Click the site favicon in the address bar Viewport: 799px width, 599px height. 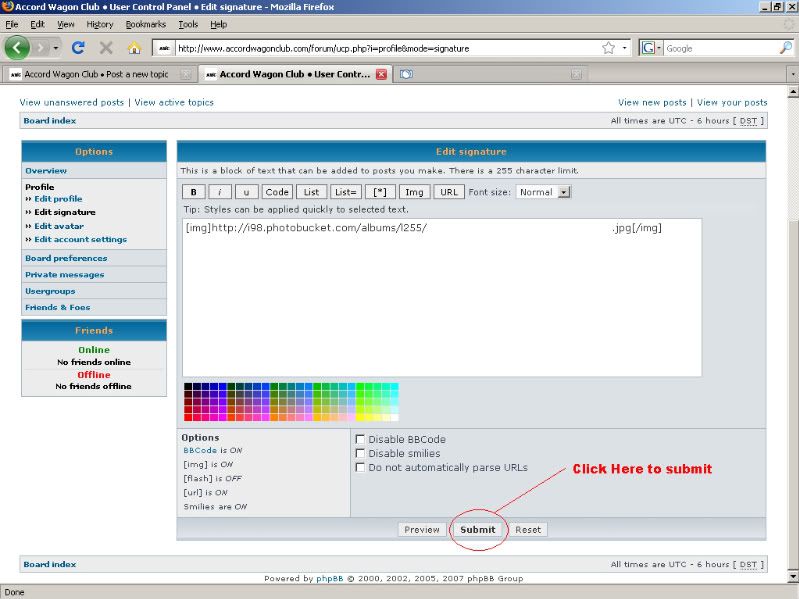click(x=164, y=48)
